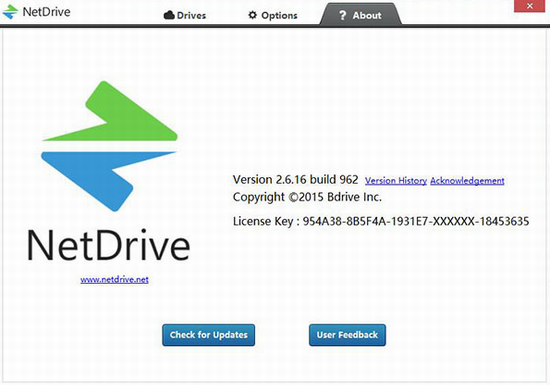Close the NetDrive window
This screenshot has width=550, height=385.
point(530,6)
